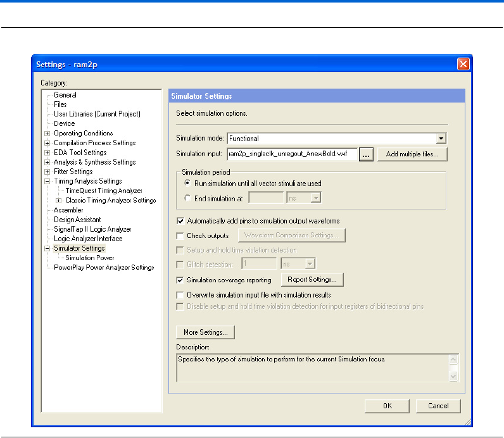Browse for simulation input file (...)

[366, 154]
